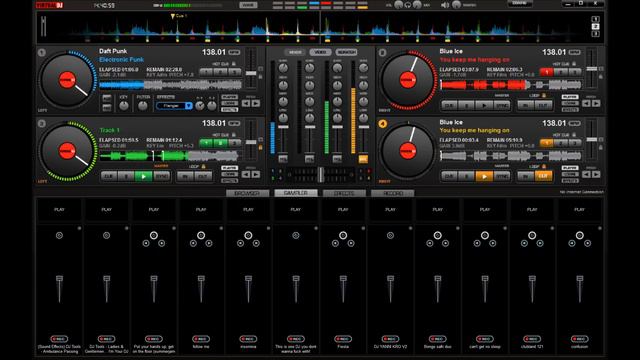Toggle key lock beside the Track 1 pitch slider
The image size is (640, 360).
[x=260, y=148]
